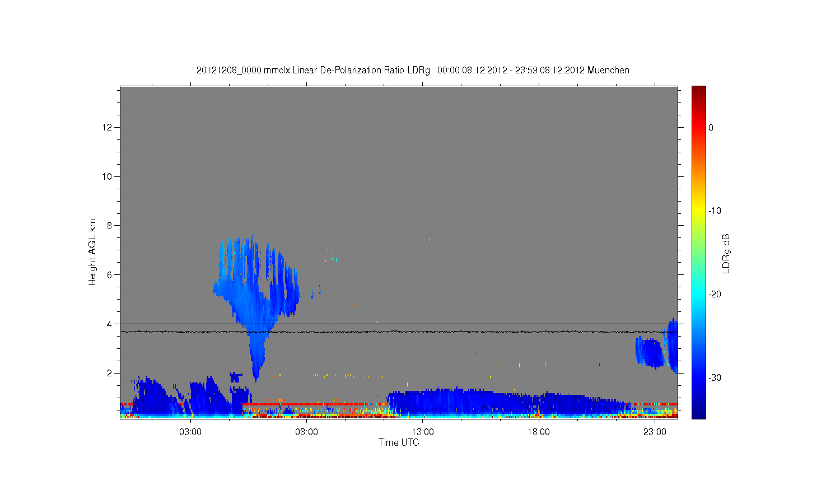Click the colorbar value label 0

pos(711,128)
